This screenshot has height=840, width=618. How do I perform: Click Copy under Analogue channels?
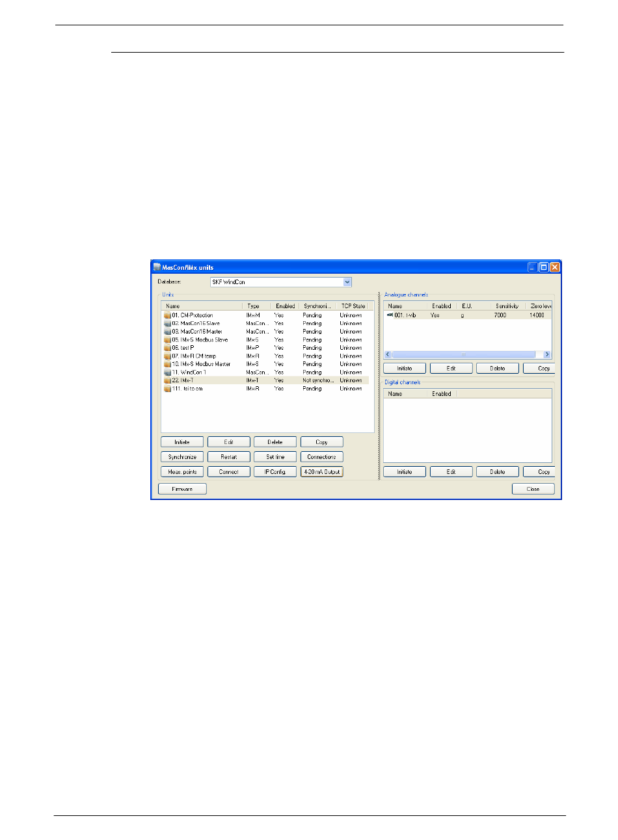pos(539,368)
